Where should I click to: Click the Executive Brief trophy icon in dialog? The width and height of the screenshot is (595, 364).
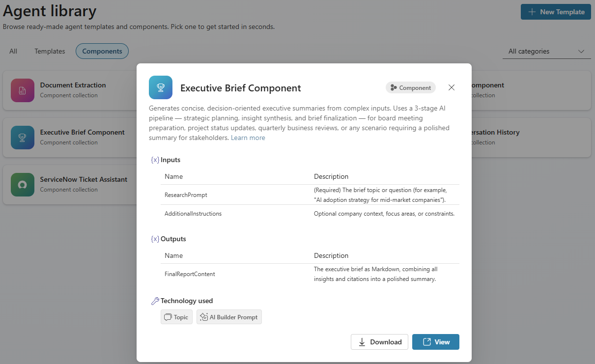pyautogui.click(x=161, y=87)
